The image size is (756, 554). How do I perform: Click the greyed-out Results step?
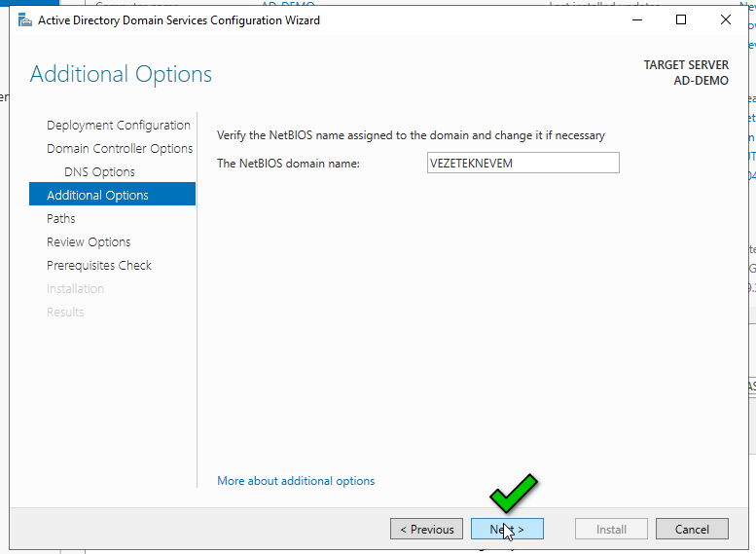65,313
